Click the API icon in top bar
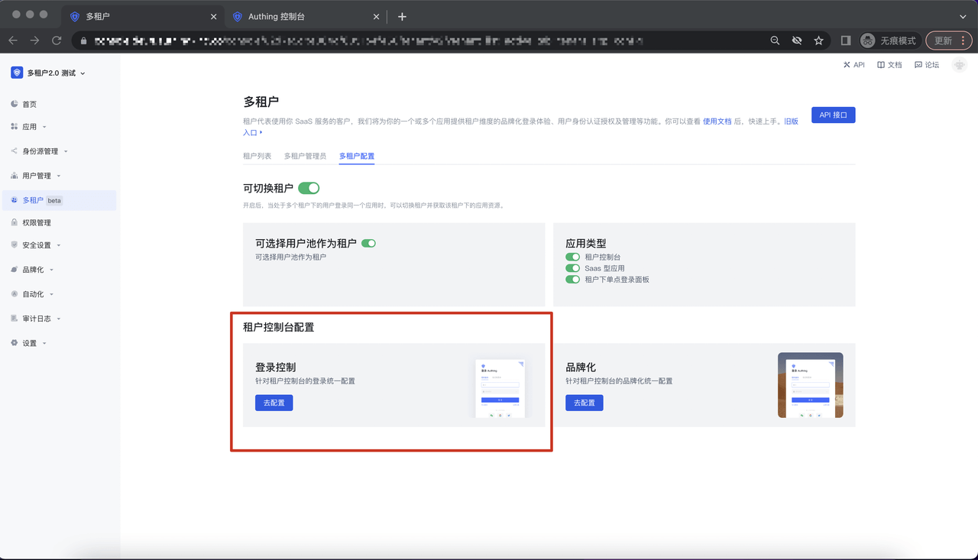 click(x=847, y=65)
